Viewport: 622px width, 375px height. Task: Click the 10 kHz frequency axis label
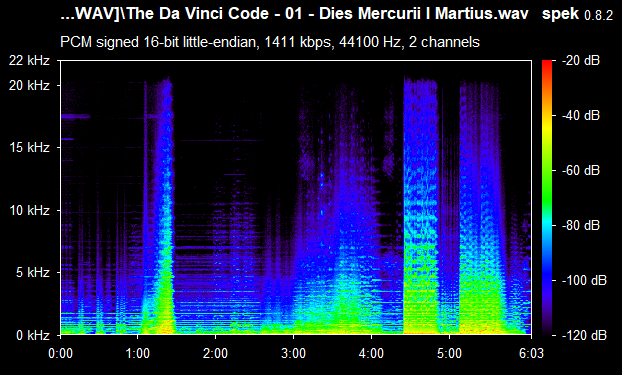[x=29, y=210]
